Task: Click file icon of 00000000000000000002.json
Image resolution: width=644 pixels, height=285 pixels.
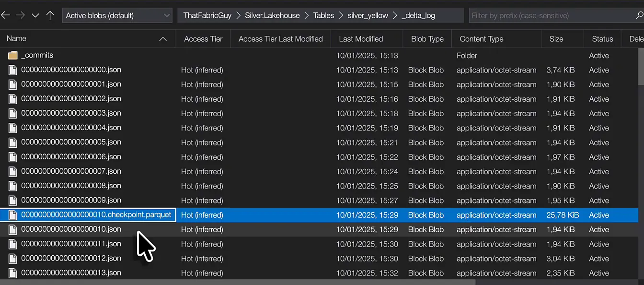Action: [12, 99]
